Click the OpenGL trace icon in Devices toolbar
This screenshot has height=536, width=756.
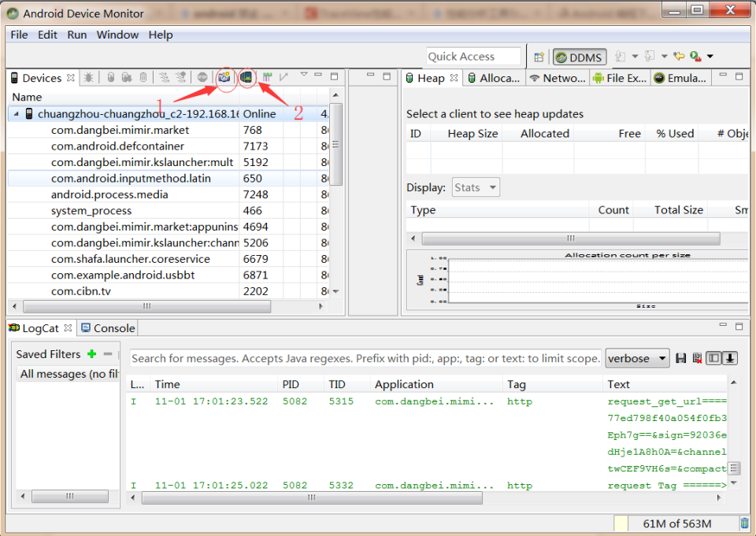point(284,77)
